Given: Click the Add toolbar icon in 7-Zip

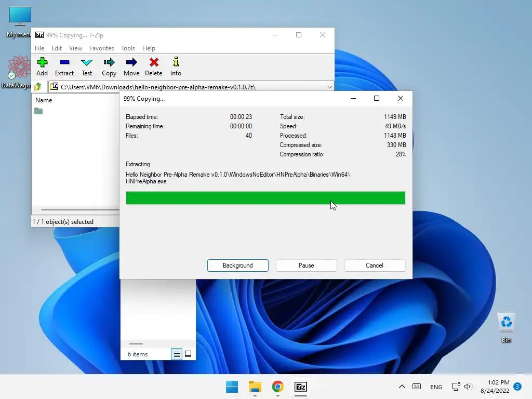Looking at the screenshot, I should tap(42, 66).
